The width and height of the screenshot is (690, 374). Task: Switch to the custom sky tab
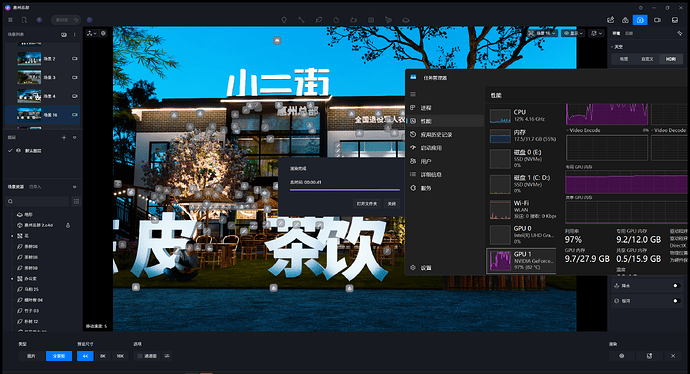pos(647,59)
